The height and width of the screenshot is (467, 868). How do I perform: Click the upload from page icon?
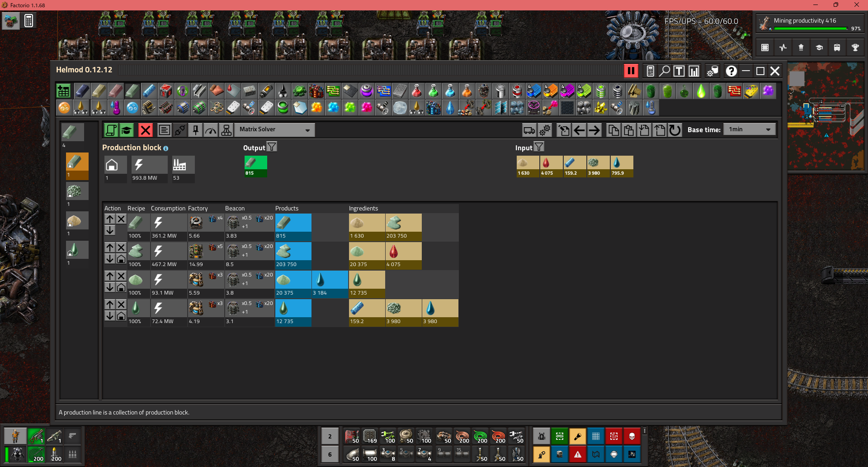coord(660,130)
